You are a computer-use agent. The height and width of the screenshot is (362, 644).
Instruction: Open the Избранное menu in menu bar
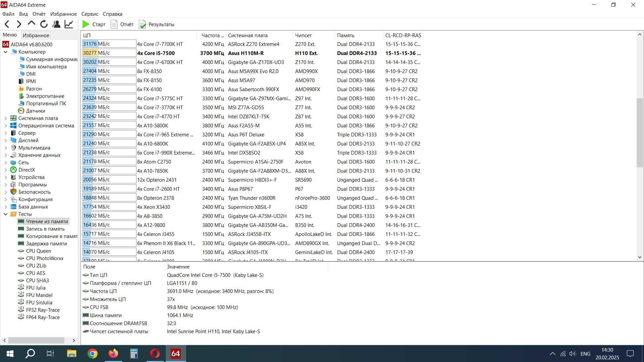pyautogui.click(x=63, y=14)
